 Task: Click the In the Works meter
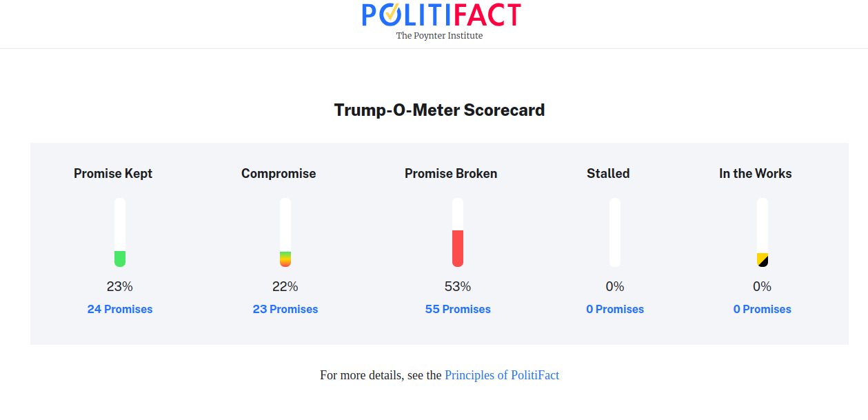click(x=763, y=232)
